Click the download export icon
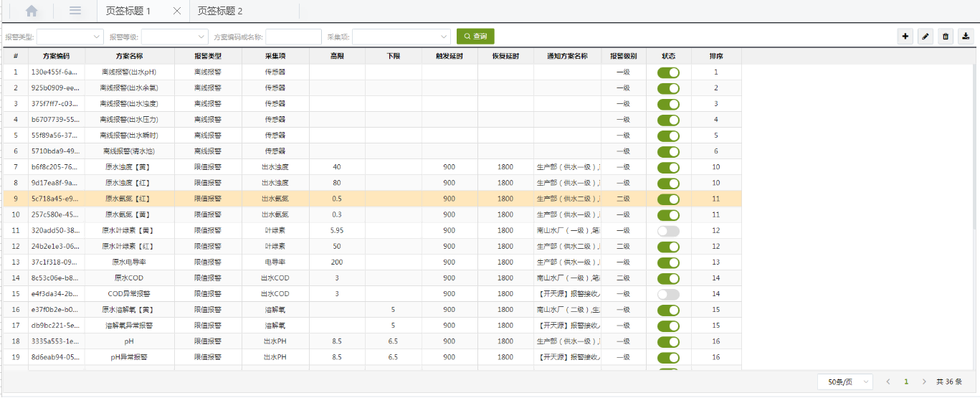This screenshot has height=398, width=980. click(x=966, y=37)
